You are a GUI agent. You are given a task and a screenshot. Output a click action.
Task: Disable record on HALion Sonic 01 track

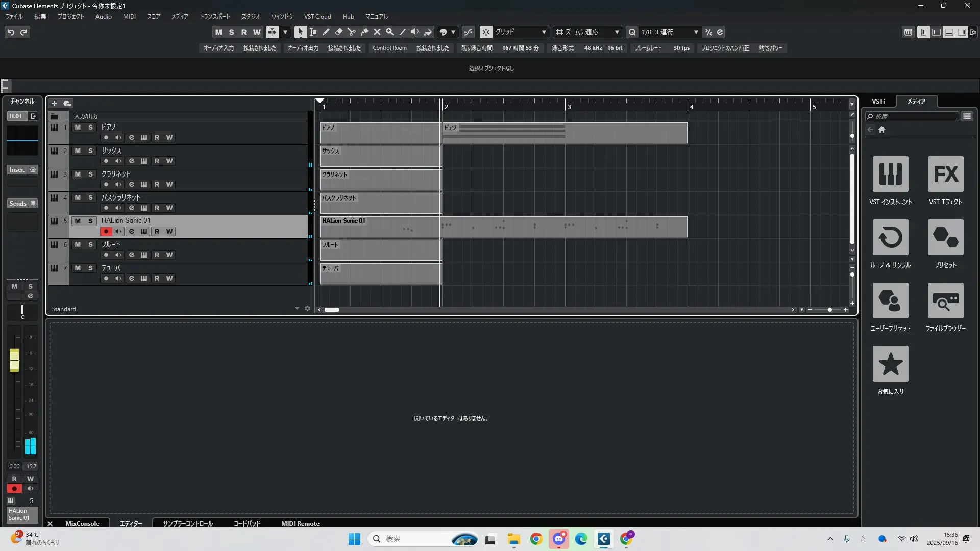106,231
